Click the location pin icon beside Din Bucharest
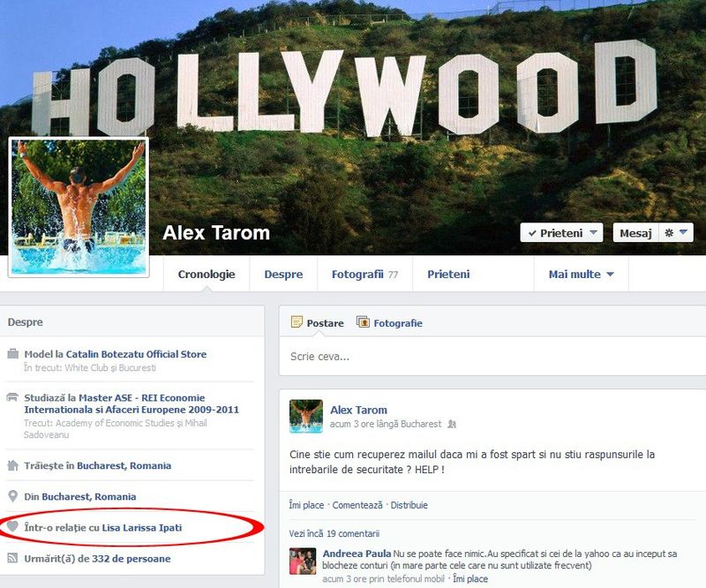Viewport: 706px width, 588px height. (x=13, y=496)
